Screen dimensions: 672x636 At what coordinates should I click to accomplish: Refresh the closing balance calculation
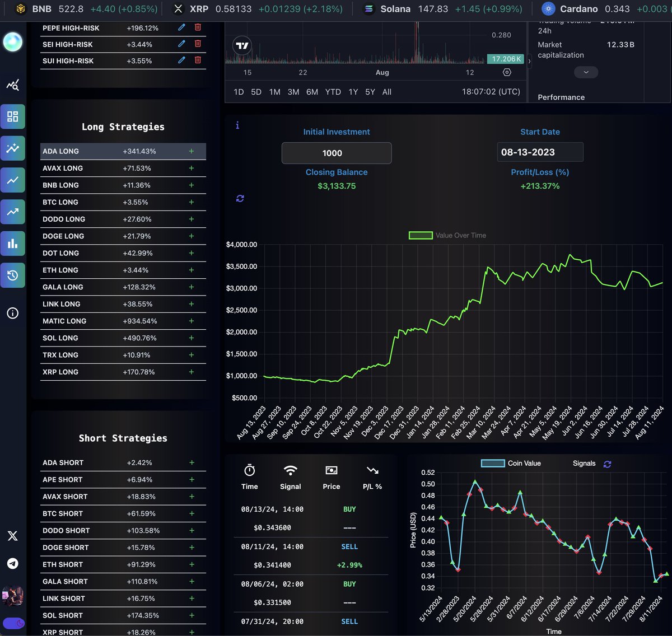(x=240, y=199)
